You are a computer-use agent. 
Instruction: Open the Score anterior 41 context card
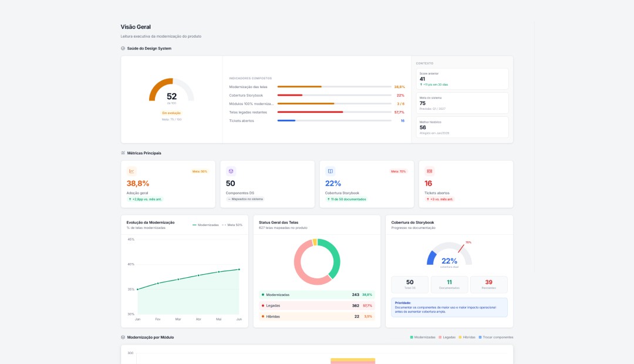pos(462,79)
